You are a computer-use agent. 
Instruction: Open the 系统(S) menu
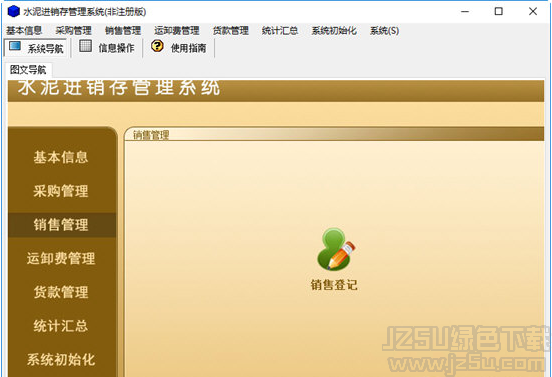pyautogui.click(x=384, y=31)
